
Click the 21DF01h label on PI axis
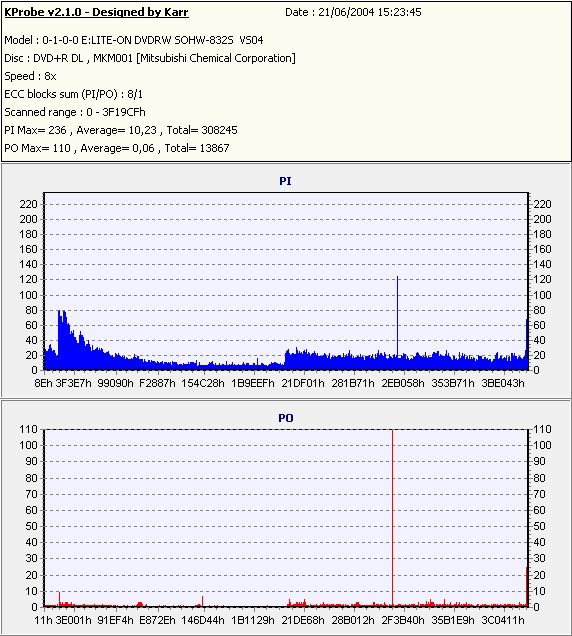pos(303,383)
